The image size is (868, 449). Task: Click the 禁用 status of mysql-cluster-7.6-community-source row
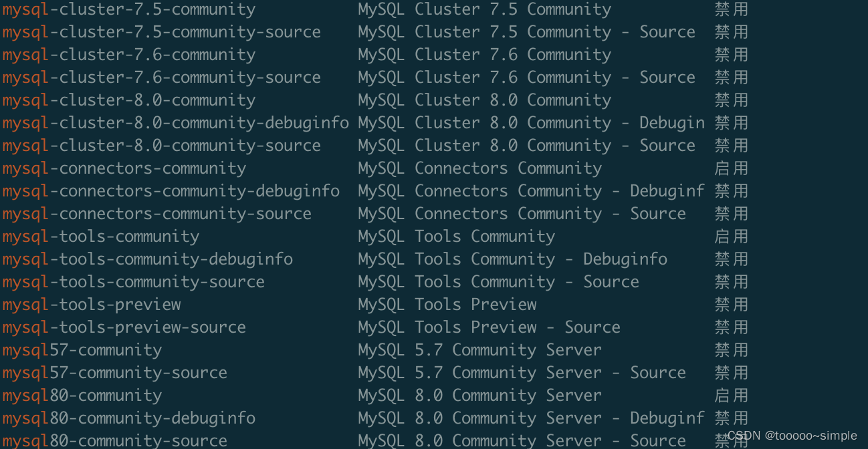click(x=731, y=78)
